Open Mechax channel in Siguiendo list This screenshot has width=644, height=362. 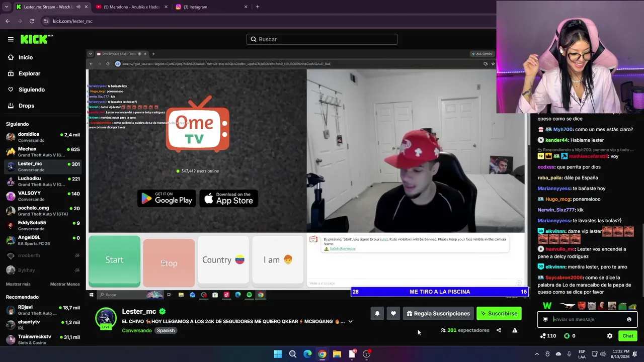[x=43, y=152]
